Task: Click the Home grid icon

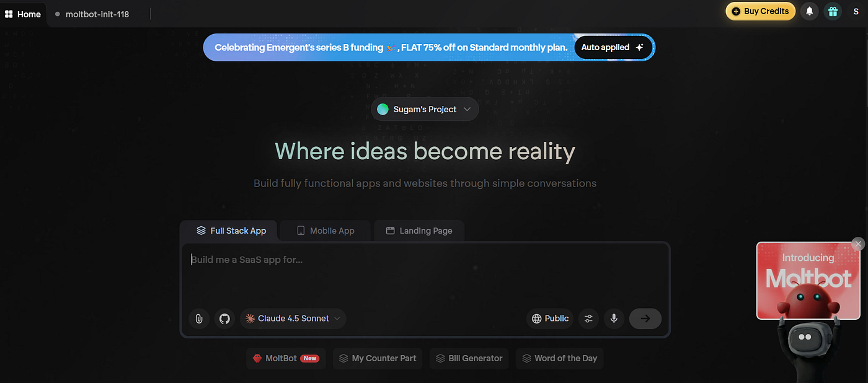Action: click(9, 14)
